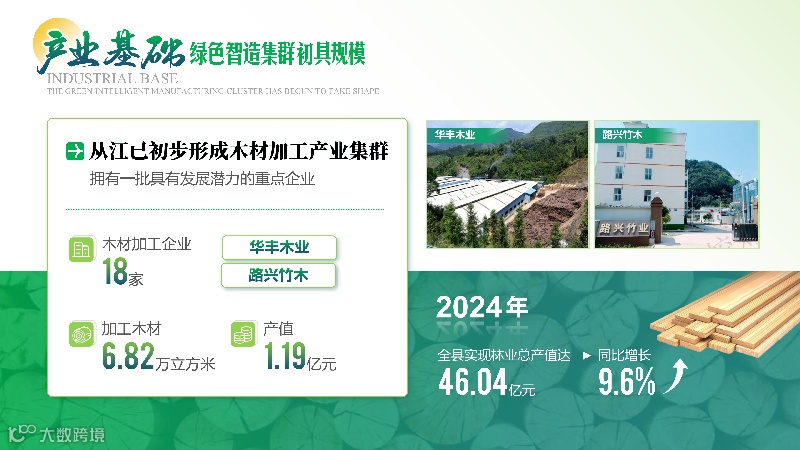Open the 路兴竹木 building photo
This screenshot has width=800, height=450.
[x=677, y=184]
